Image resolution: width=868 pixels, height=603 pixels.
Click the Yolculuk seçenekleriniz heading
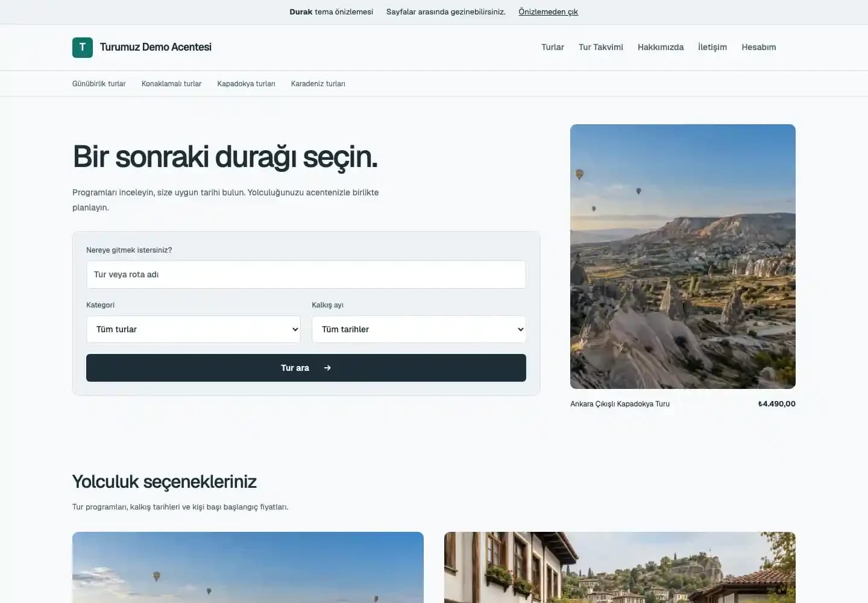(164, 482)
